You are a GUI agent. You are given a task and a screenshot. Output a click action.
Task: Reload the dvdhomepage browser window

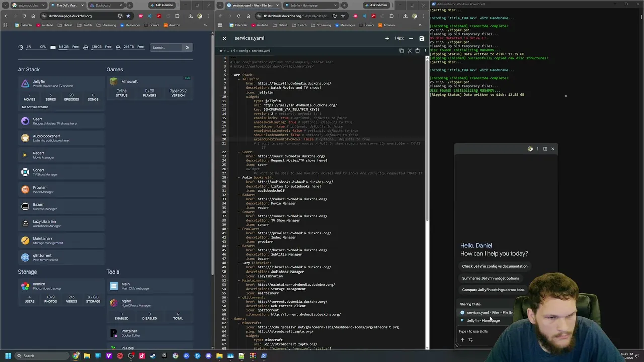[23, 16]
